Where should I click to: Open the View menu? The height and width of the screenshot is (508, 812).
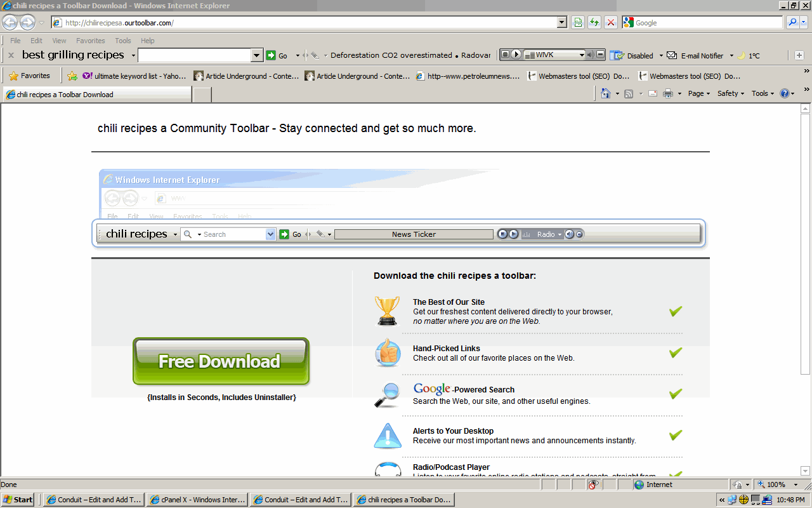point(59,41)
